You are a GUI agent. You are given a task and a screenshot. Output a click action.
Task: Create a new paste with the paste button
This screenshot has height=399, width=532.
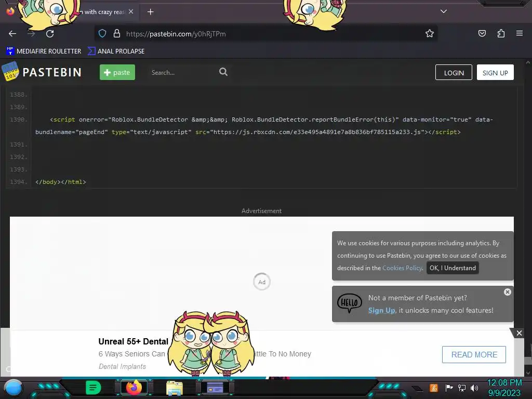[117, 72]
